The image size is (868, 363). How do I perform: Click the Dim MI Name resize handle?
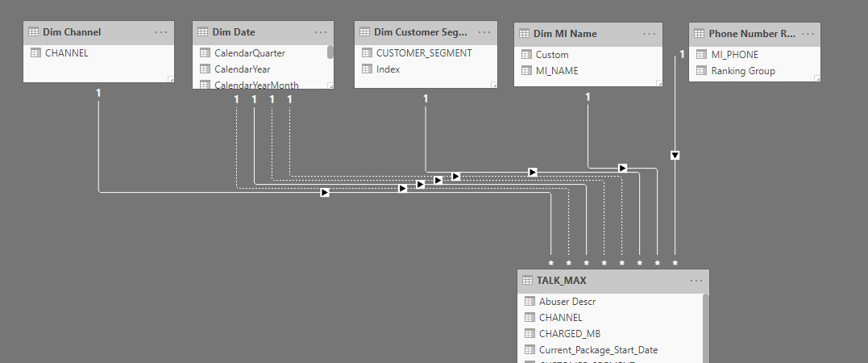(659, 84)
